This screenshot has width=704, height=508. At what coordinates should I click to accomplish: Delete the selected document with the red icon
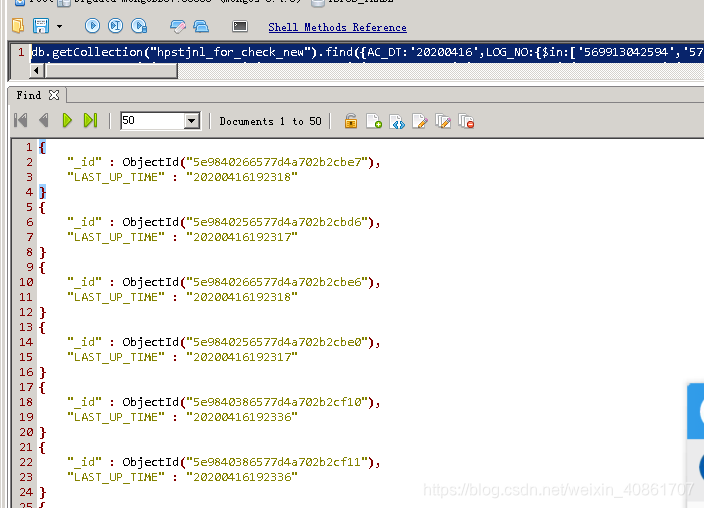click(x=466, y=121)
